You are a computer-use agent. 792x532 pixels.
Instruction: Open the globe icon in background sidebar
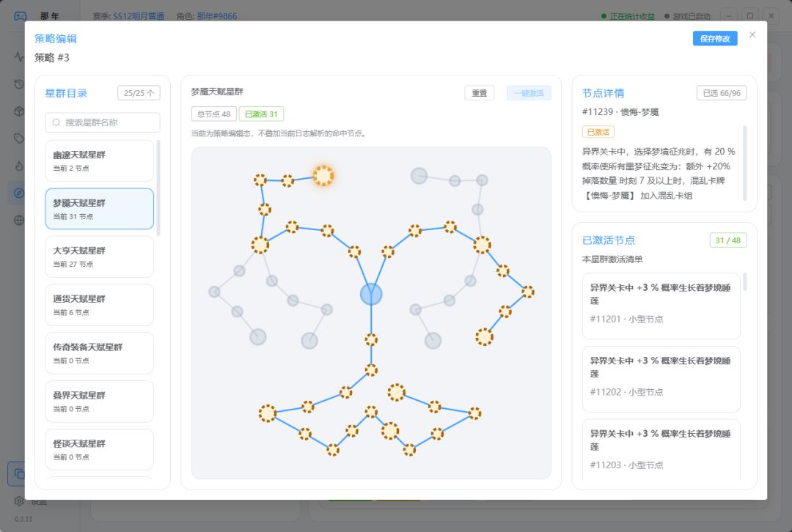coord(18,220)
